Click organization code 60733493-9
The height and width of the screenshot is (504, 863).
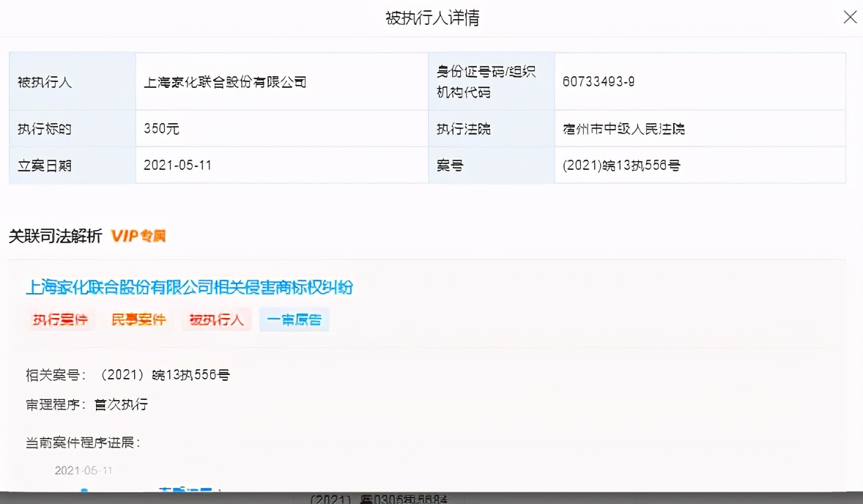(599, 82)
